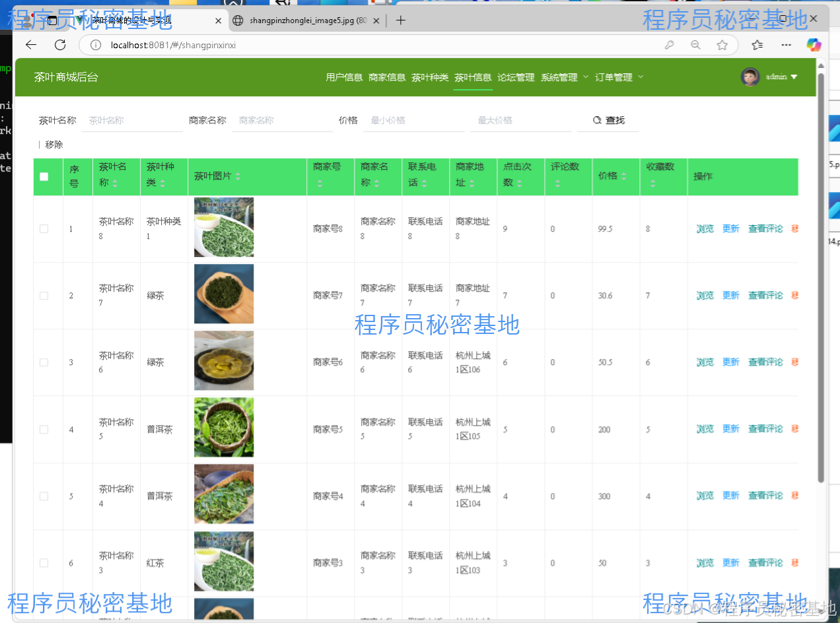Check the box for row 茶叶名称7
This screenshot has height=623, width=840.
[44, 296]
